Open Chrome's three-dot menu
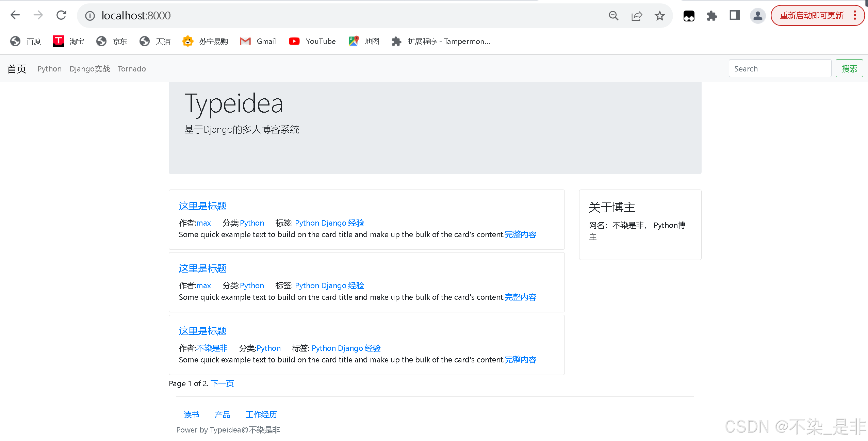 click(855, 15)
